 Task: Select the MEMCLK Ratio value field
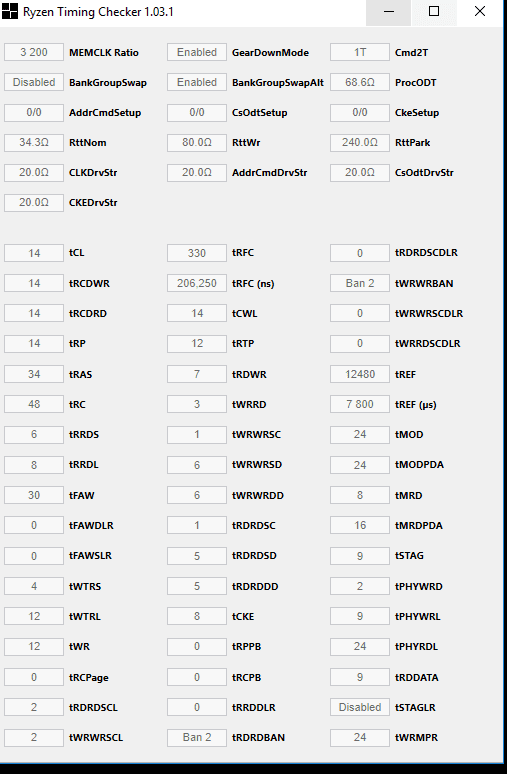click(x=34, y=52)
